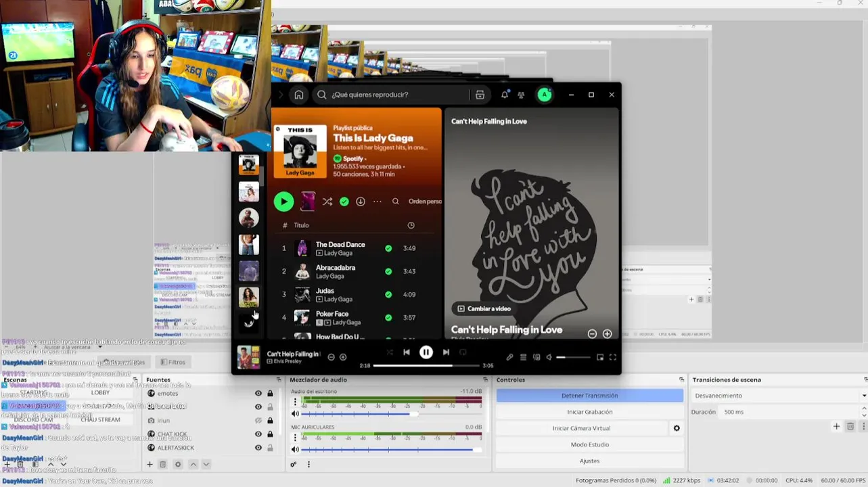The height and width of the screenshot is (487, 868).
Task: Open source properties gear in Fuentes
Action: pos(178,465)
